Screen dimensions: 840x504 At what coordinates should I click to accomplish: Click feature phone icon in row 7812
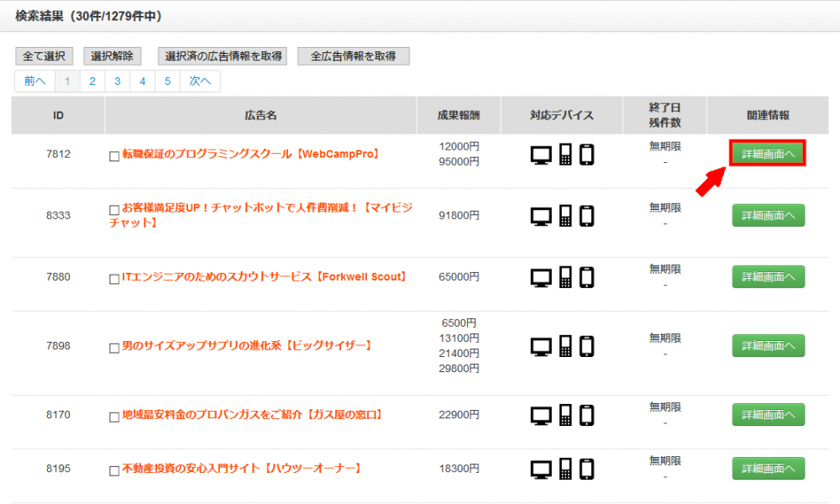[565, 155]
